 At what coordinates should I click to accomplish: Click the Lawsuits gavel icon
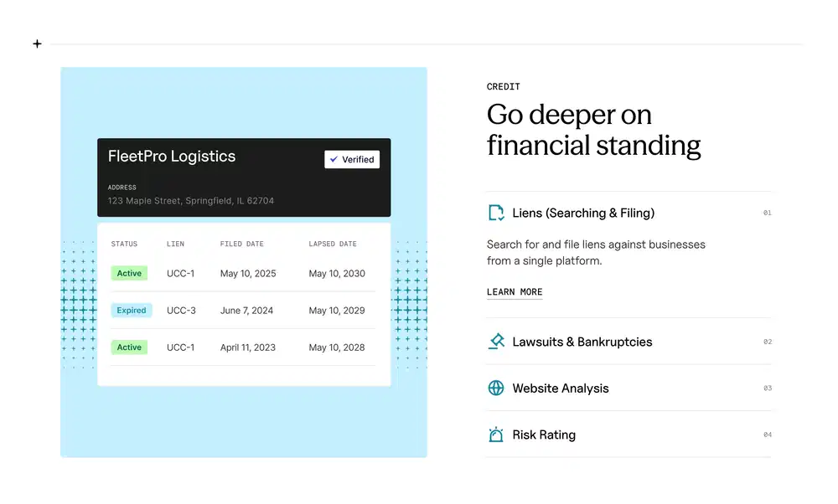496,342
